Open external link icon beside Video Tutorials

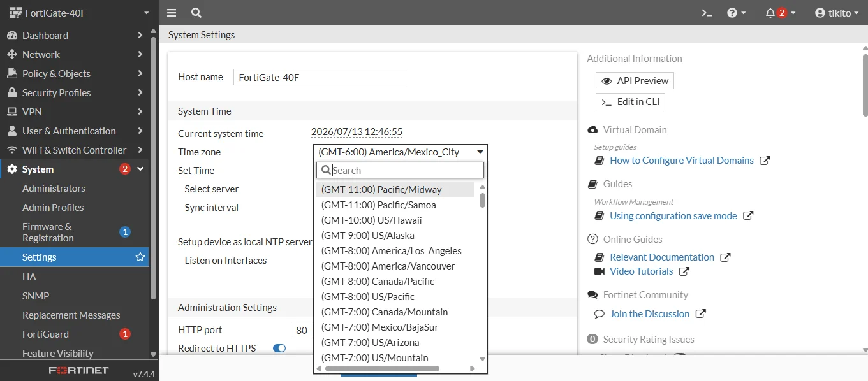click(x=684, y=271)
